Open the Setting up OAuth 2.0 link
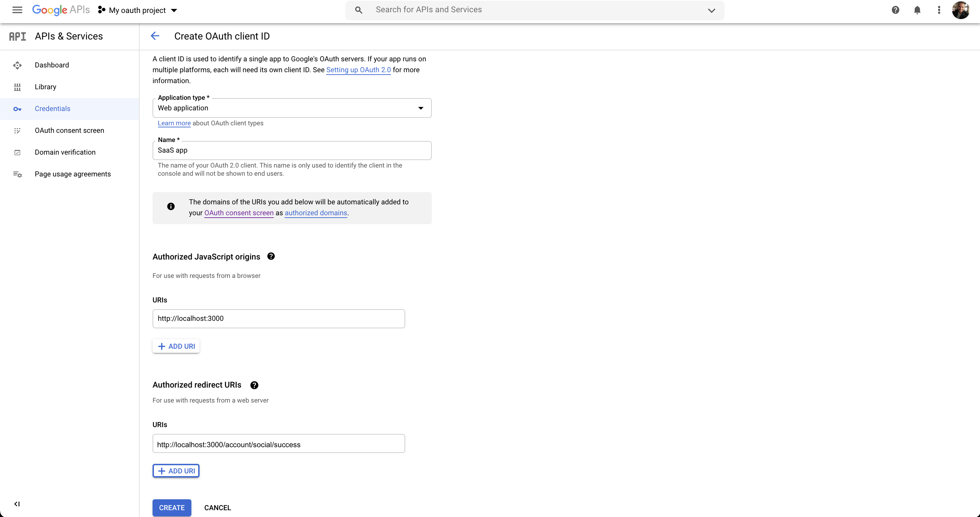The height and width of the screenshot is (517, 980). pyautogui.click(x=358, y=70)
